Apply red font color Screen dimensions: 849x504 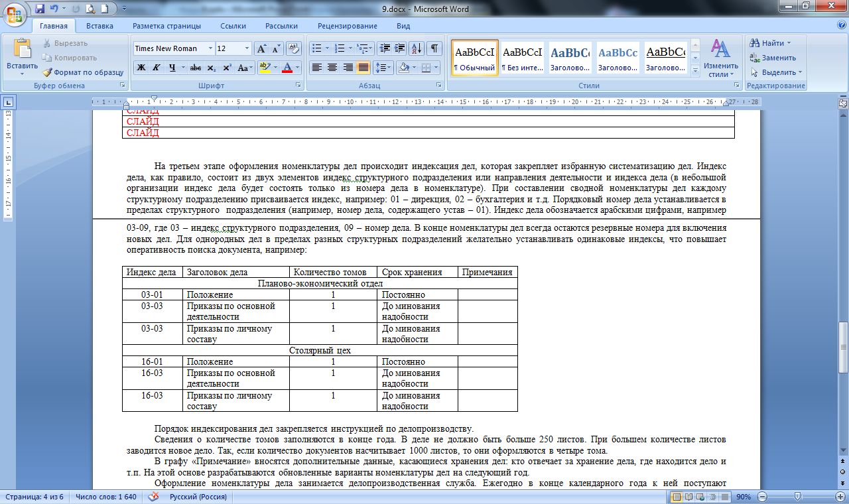coord(287,68)
